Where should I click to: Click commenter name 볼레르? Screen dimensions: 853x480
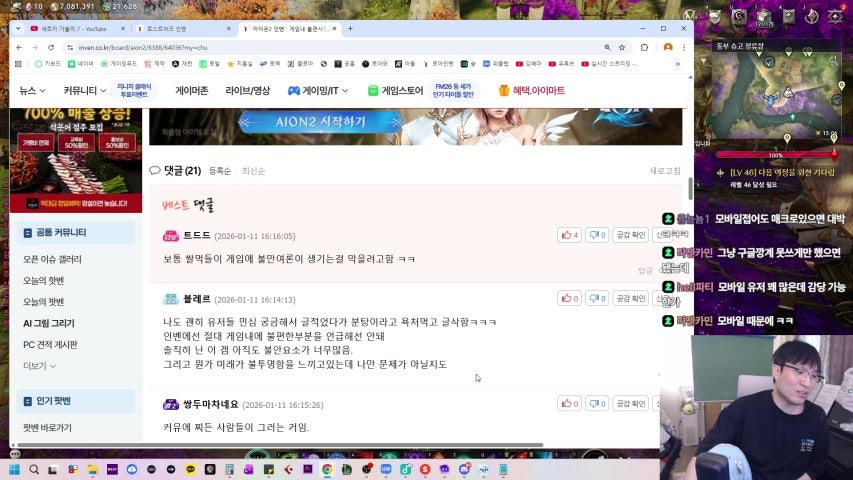click(x=196, y=299)
